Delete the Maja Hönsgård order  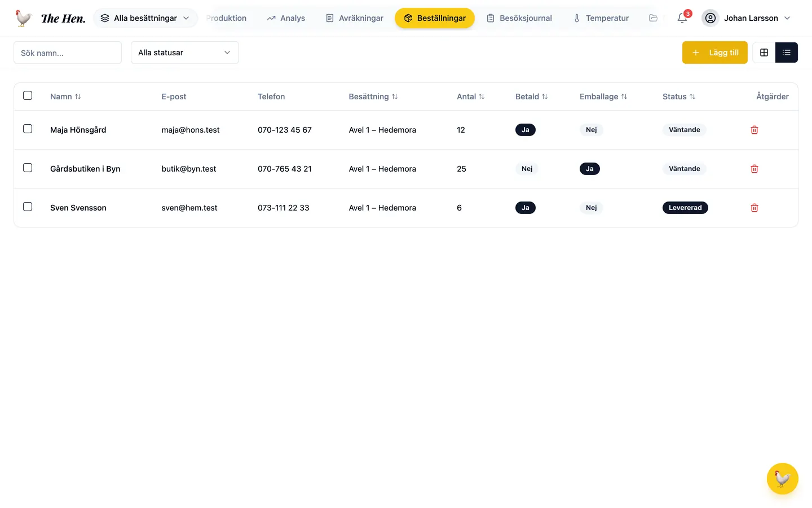coord(754,130)
